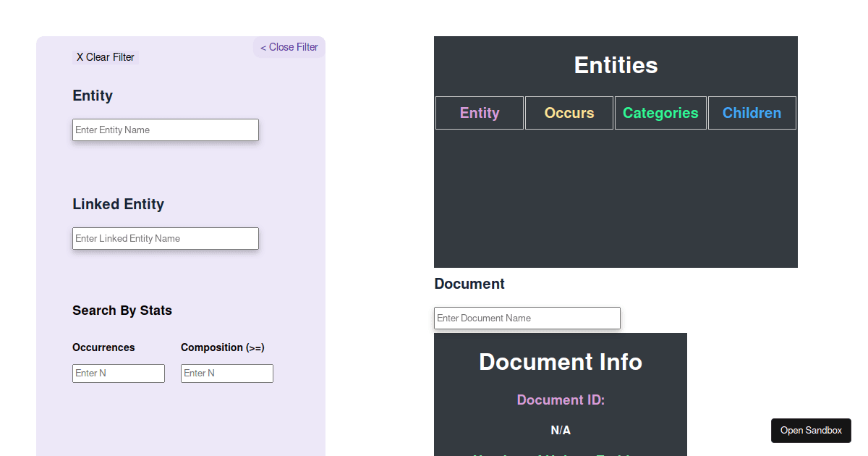Click the Search By Stats heading
The width and height of the screenshot is (868, 456).
122,310
